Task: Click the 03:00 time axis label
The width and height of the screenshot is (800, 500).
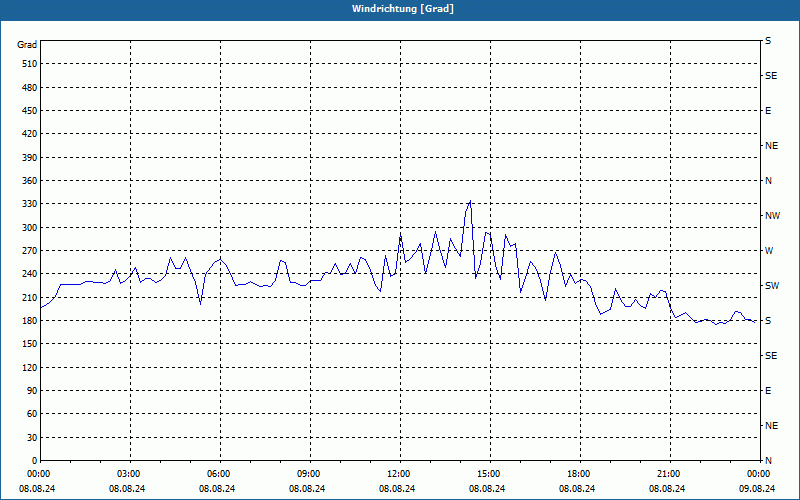Action: coord(127,474)
